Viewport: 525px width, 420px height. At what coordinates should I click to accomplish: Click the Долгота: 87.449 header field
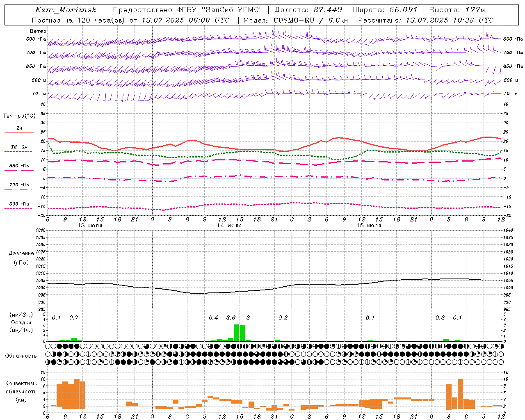(308, 10)
